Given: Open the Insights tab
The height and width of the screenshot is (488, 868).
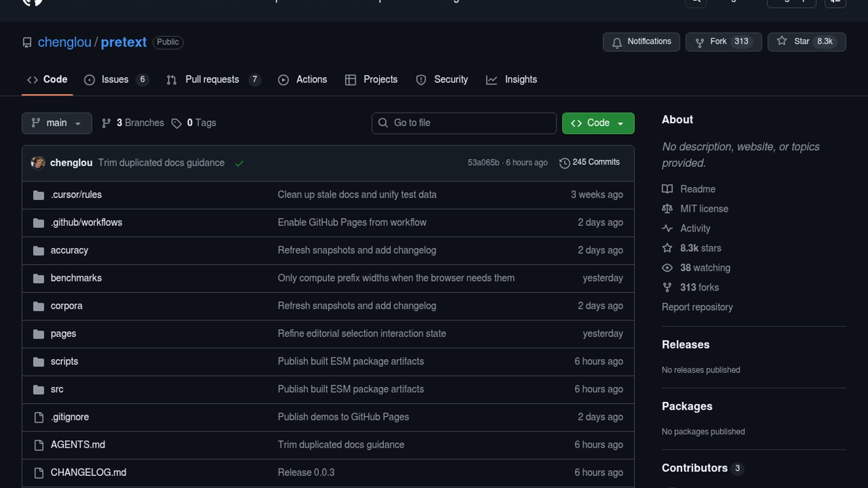Looking at the screenshot, I should click(520, 80).
